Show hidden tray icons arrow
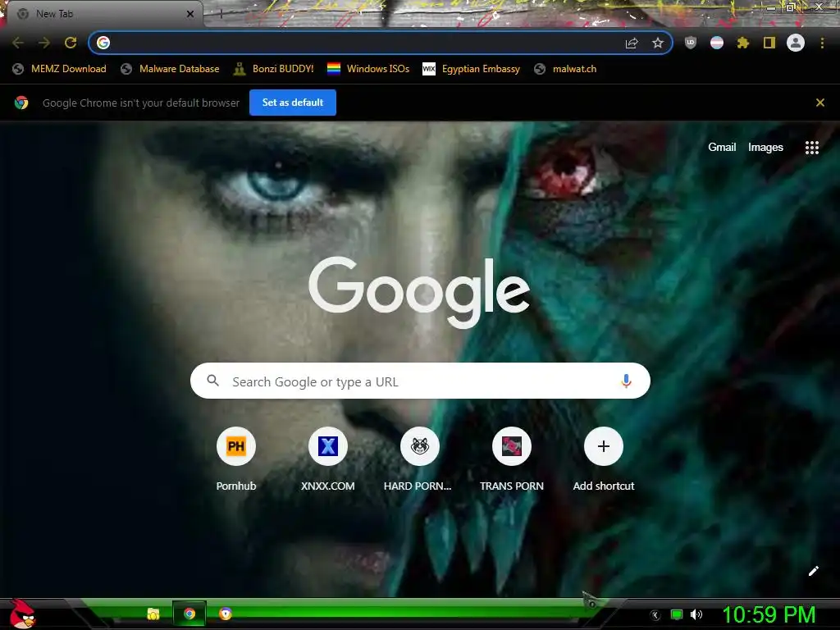The height and width of the screenshot is (630, 840). click(655, 615)
